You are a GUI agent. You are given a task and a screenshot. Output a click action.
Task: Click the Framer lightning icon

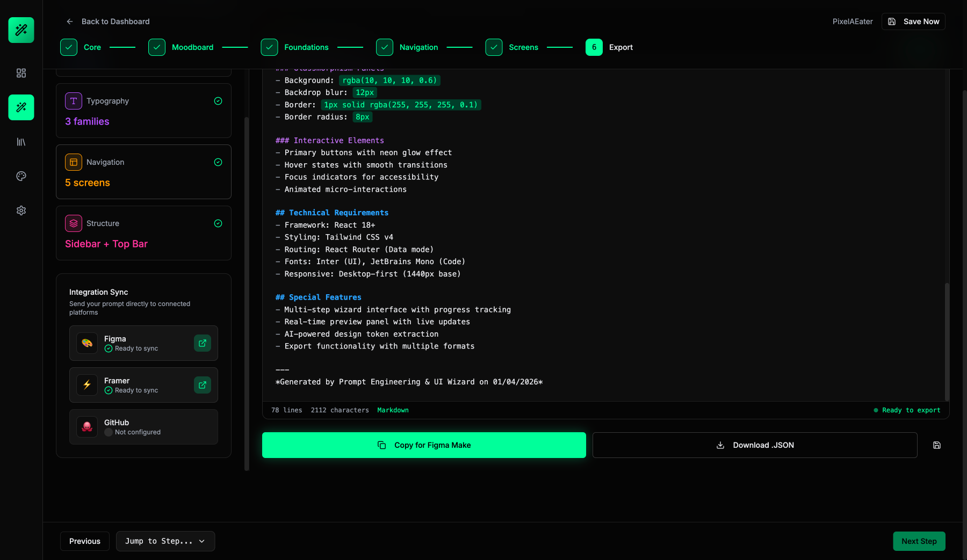tap(87, 385)
